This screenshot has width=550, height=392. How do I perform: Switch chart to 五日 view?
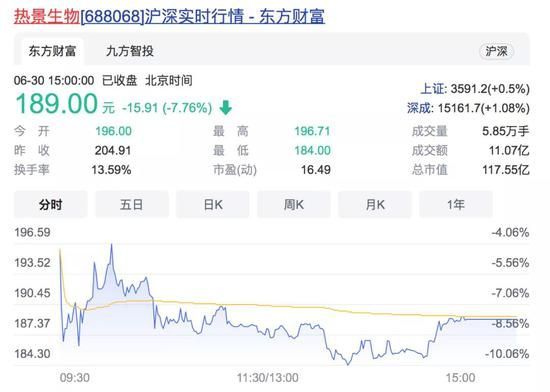click(132, 204)
